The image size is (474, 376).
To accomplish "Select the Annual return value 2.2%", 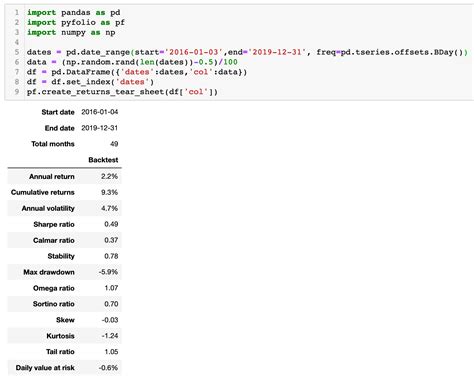I will [x=110, y=177].
